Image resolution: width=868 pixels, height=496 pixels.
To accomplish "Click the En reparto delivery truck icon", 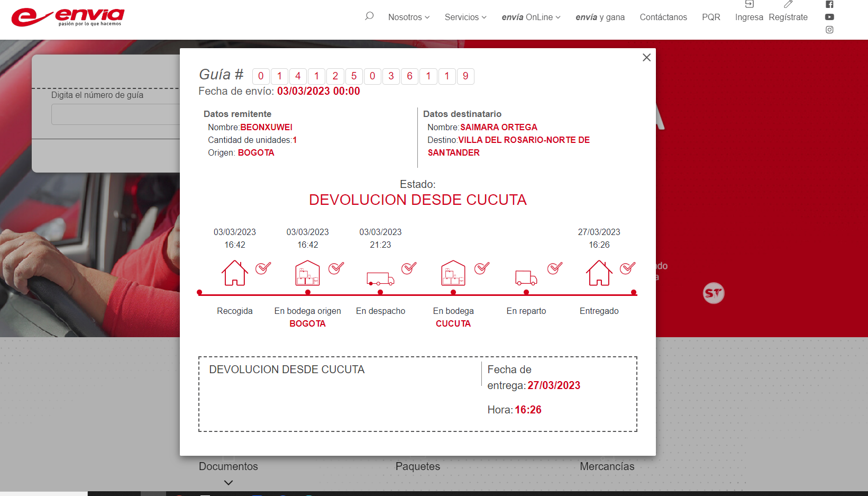I will (x=526, y=278).
